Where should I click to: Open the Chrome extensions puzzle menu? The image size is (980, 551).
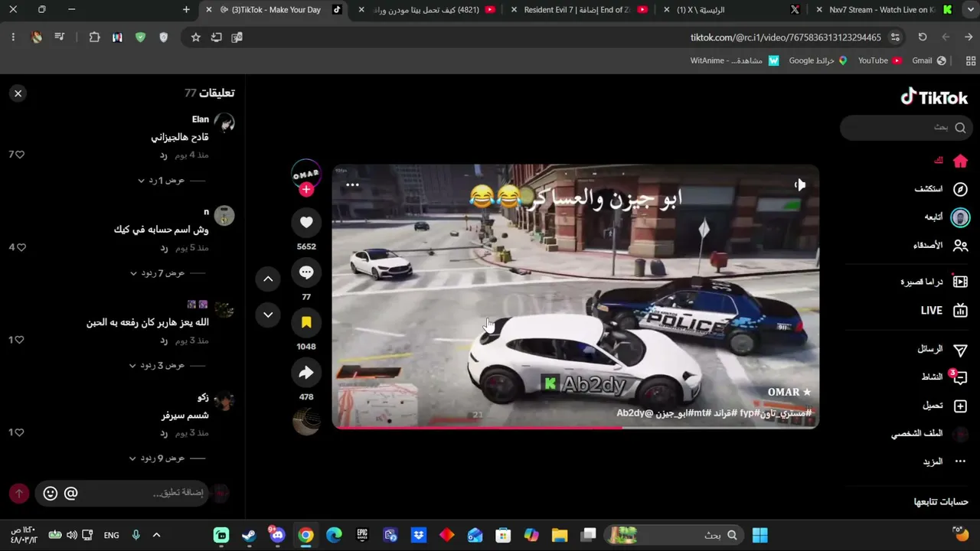(95, 37)
